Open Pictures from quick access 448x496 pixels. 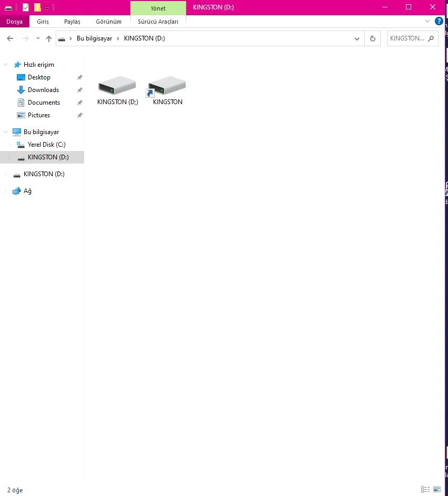(39, 115)
